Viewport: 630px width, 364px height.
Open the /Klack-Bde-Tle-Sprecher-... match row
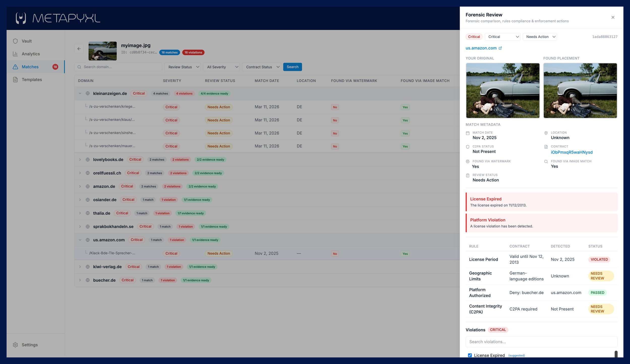267,253
